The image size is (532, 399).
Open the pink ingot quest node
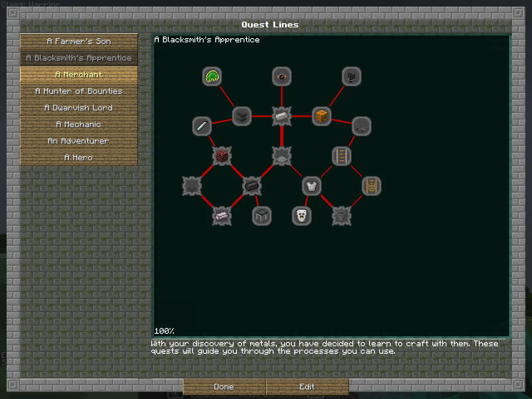pos(222,216)
